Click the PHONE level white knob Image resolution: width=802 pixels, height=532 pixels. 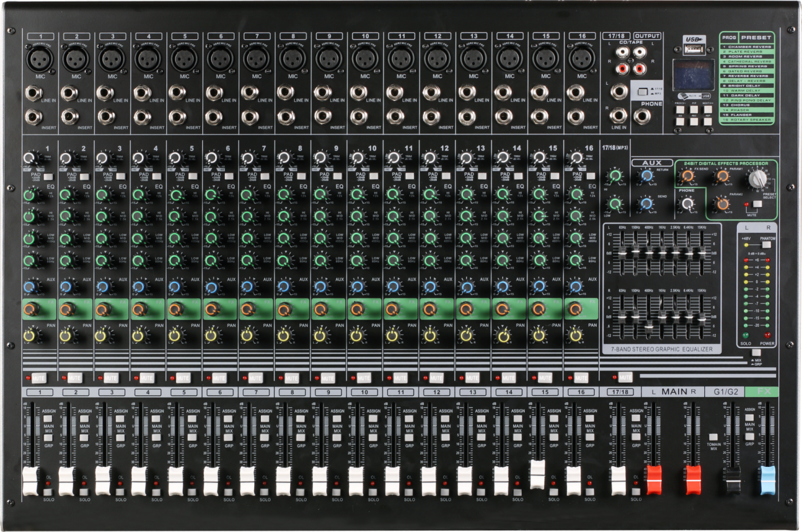688,204
